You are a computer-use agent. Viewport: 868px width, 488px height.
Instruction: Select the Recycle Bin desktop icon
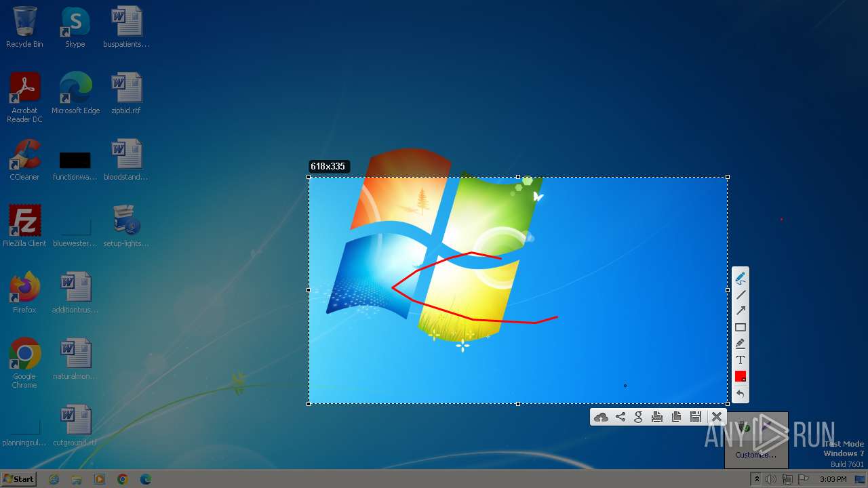pos(24,27)
